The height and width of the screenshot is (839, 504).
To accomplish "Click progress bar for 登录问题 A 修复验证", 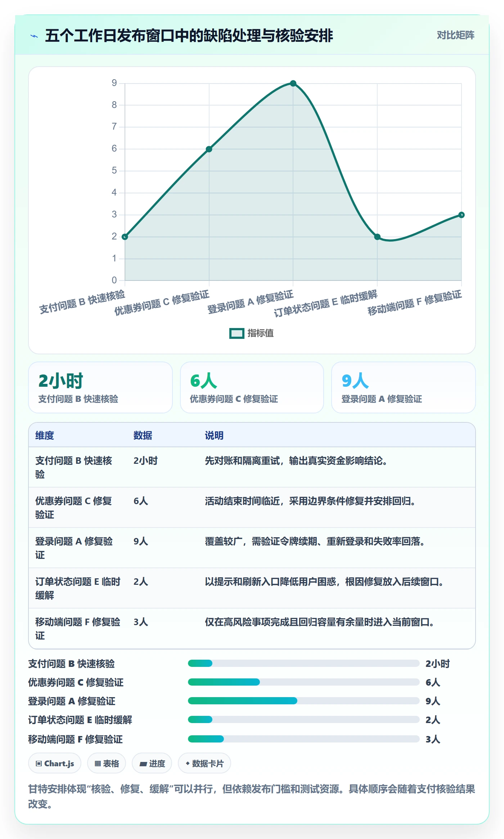I will (303, 701).
